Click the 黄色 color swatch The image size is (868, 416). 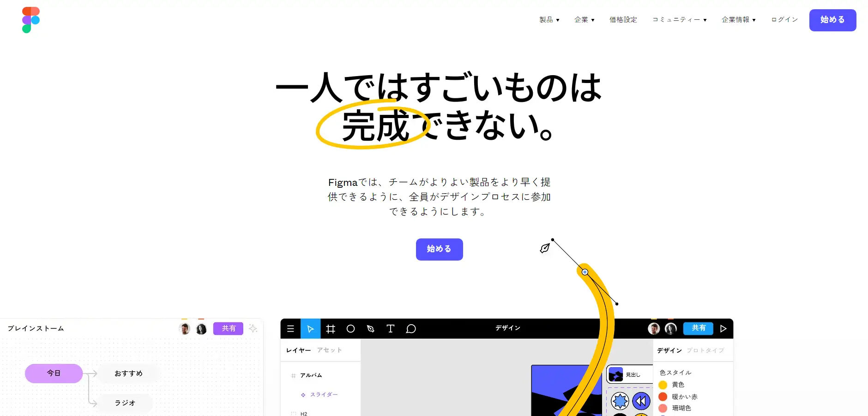[663, 385]
